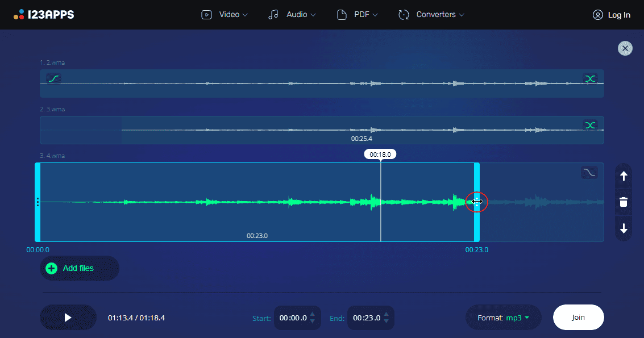Click the End time input field
The width and height of the screenshot is (644, 338).
tap(367, 318)
